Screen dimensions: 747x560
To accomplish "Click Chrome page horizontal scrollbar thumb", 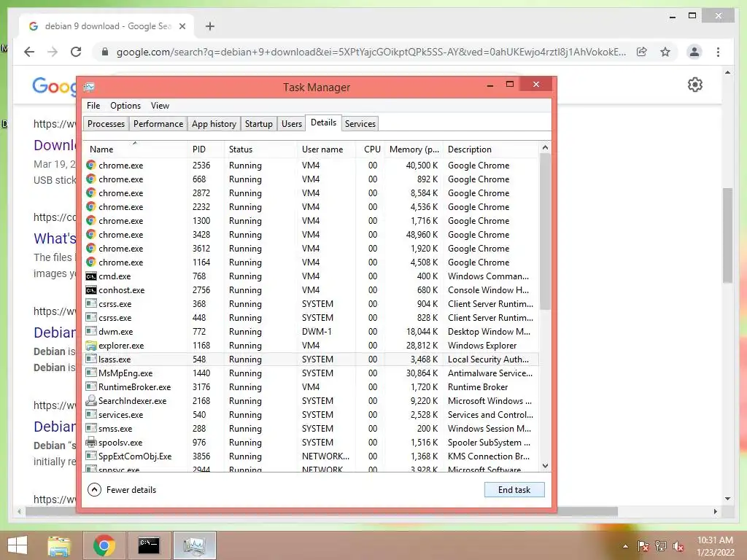I will (x=322, y=511).
